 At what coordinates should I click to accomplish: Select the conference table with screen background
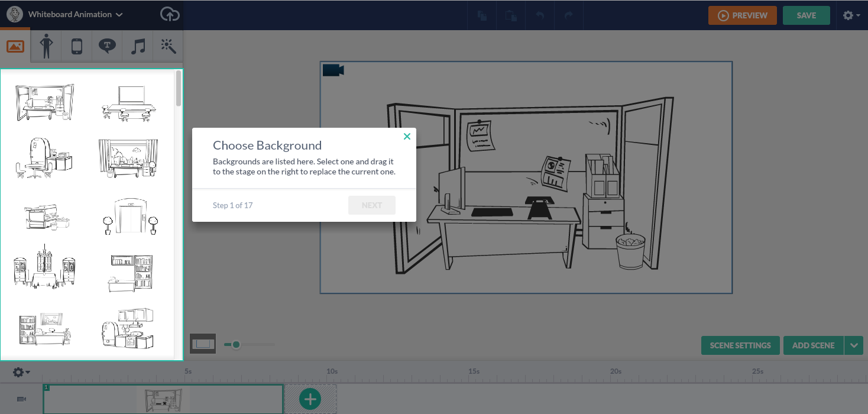[129, 103]
